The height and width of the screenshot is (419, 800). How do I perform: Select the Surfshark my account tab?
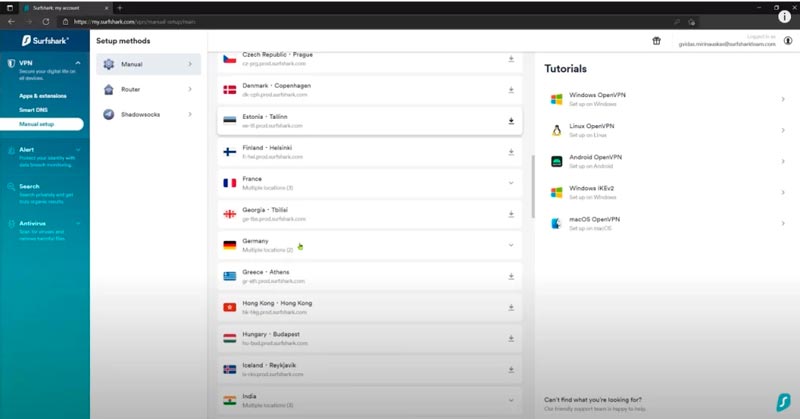click(66, 8)
